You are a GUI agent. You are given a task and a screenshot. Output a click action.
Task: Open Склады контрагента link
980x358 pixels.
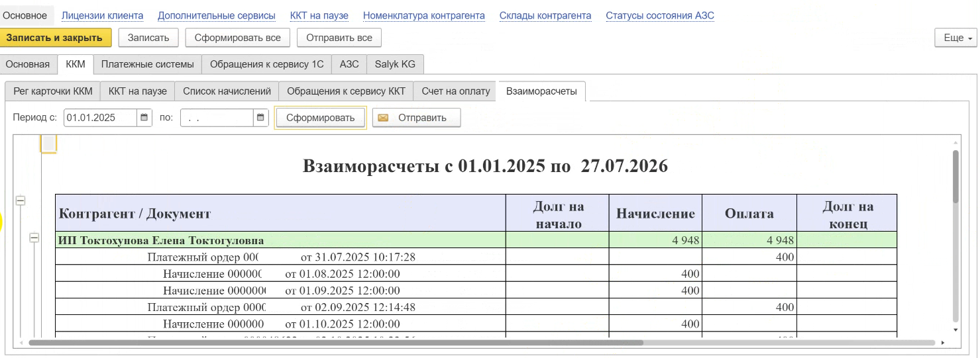click(x=545, y=15)
